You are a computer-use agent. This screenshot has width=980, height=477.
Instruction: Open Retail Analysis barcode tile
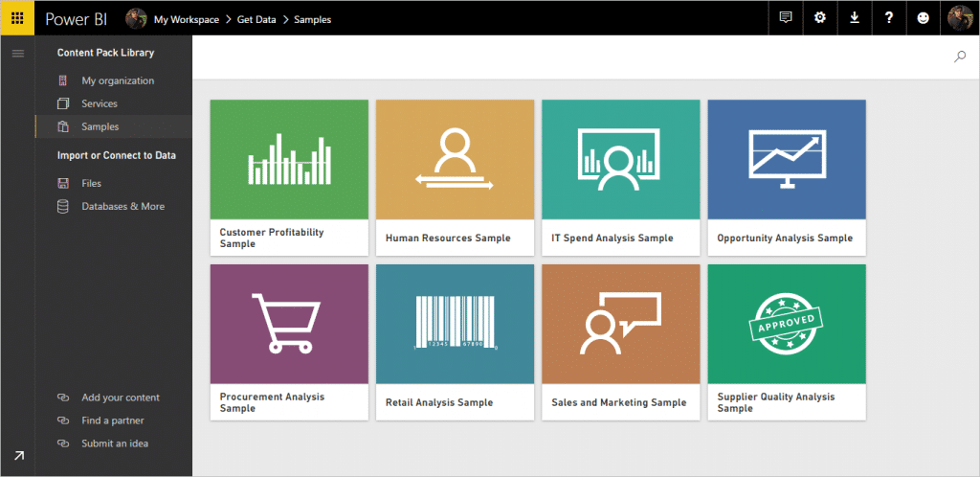(455, 324)
